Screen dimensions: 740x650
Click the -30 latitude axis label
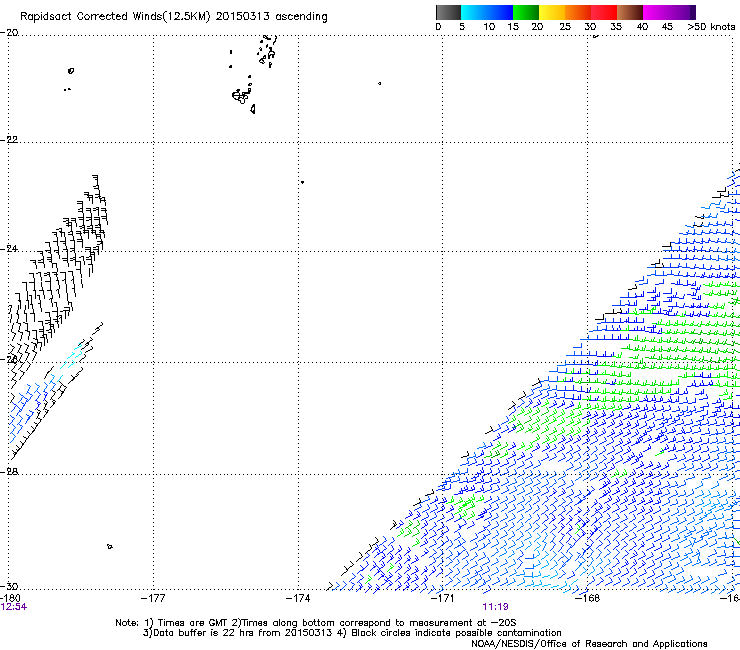point(9,586)
